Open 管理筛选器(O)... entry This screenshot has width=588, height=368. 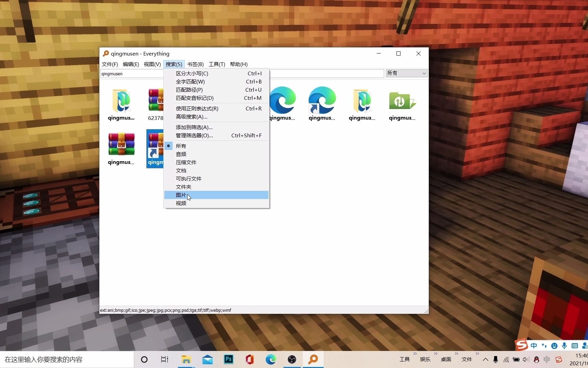pyautogui.click(x=216, y=135)
